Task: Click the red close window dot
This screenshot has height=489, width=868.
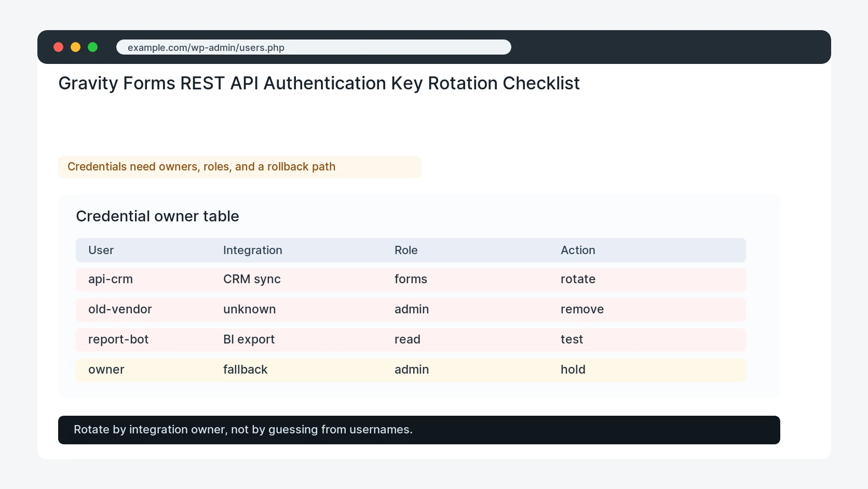Action: coord(59,47)
